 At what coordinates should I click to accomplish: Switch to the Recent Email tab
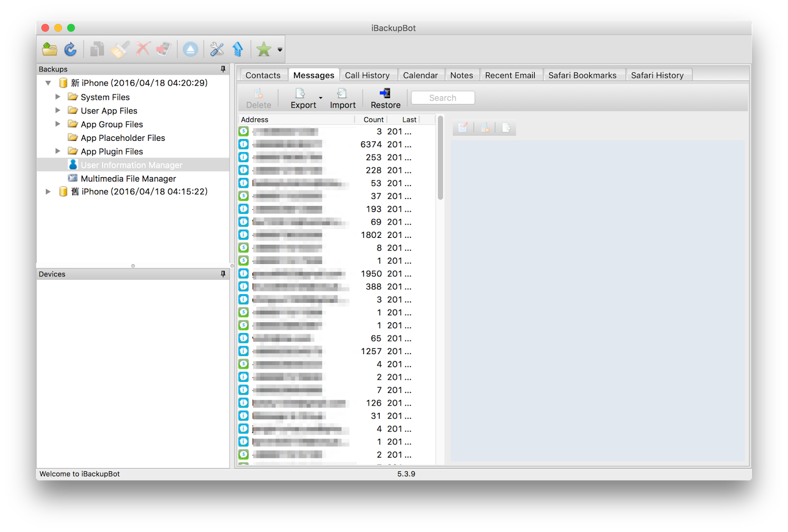point(510,75)
